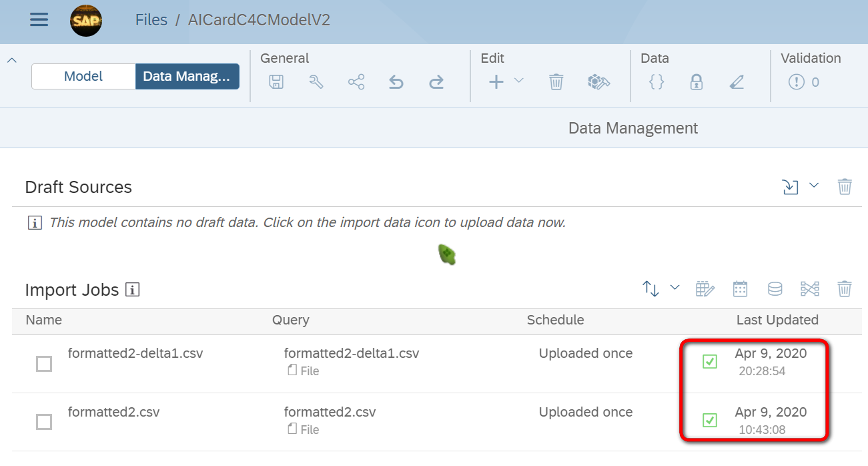Click the AICardC4CModelV2 breadcrumb
This screenshot has width=868, height=466.
[x=259, y=20]
